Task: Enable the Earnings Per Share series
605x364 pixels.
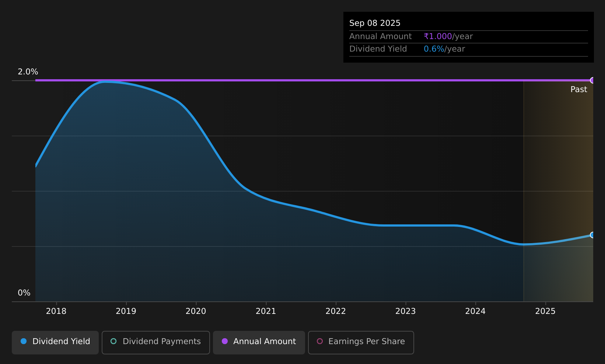Action: pyautogui.click(x=361, y=342)
